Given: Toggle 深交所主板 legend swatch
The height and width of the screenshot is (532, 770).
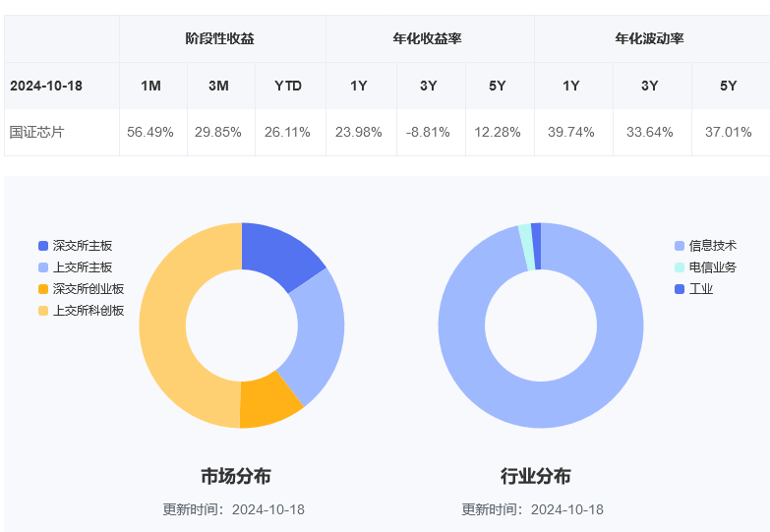Looking at the screenshot, I should [43, 246].
